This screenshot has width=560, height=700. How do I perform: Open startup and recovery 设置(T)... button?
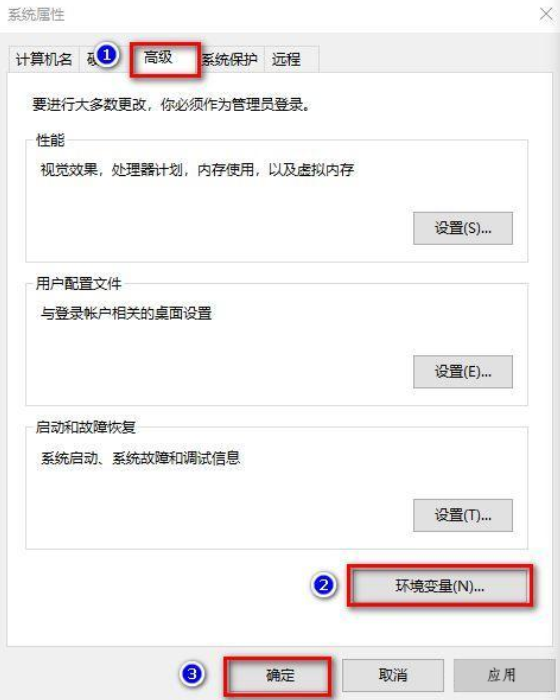tap(463, 516)
